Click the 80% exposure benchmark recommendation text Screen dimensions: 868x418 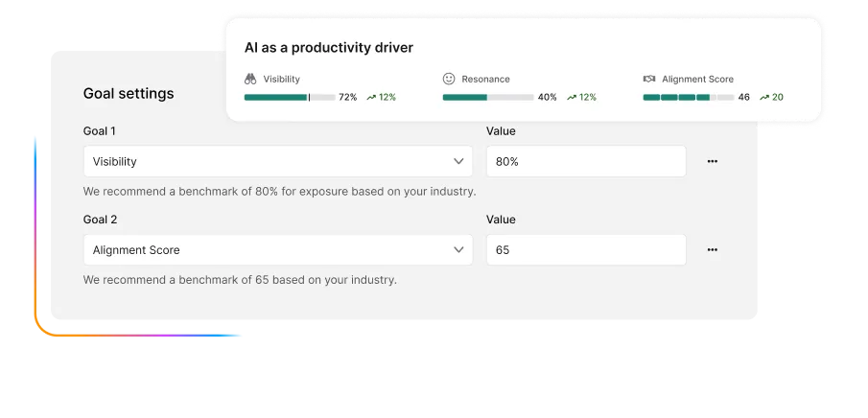(x=279, y=191)
